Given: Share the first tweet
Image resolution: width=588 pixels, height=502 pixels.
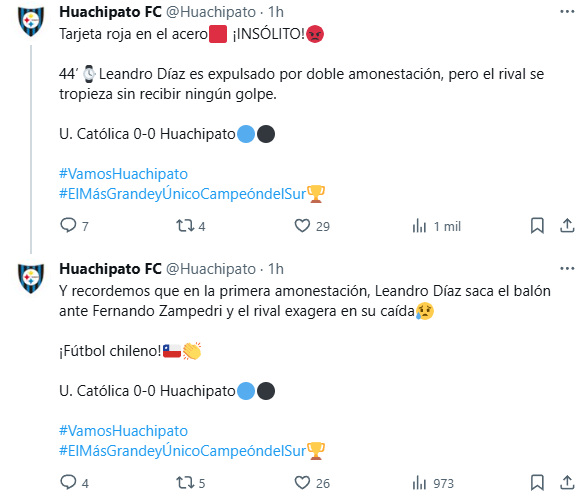Looking at the screenshot, I should click(567, 226).
